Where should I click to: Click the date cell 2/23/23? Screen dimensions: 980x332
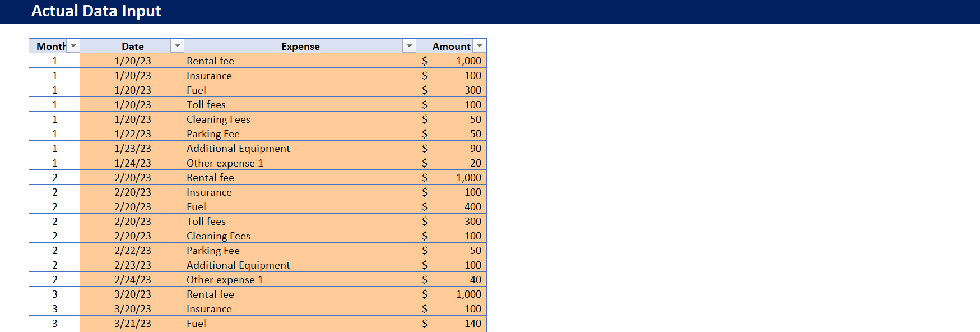pyautogui.click(x=132, y=265)
